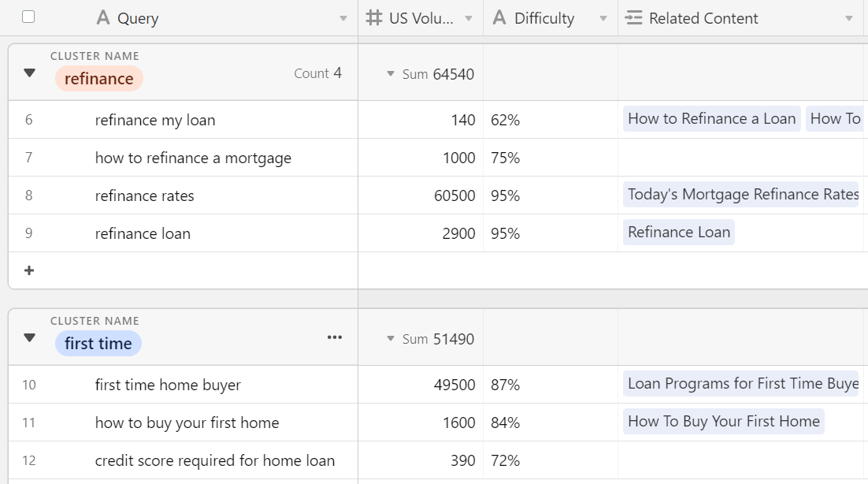
Task: Open the Query column header dropdown
Action: (x=343, y=17)
